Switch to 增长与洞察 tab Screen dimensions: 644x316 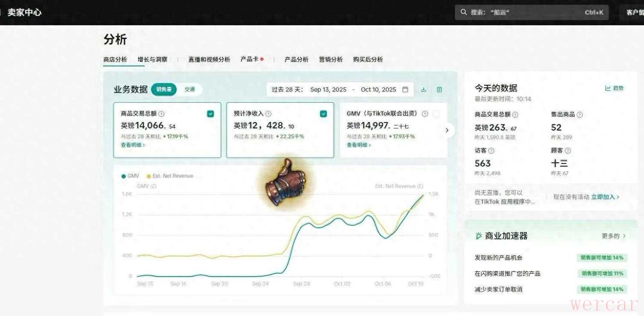click(x=152, y=60)
